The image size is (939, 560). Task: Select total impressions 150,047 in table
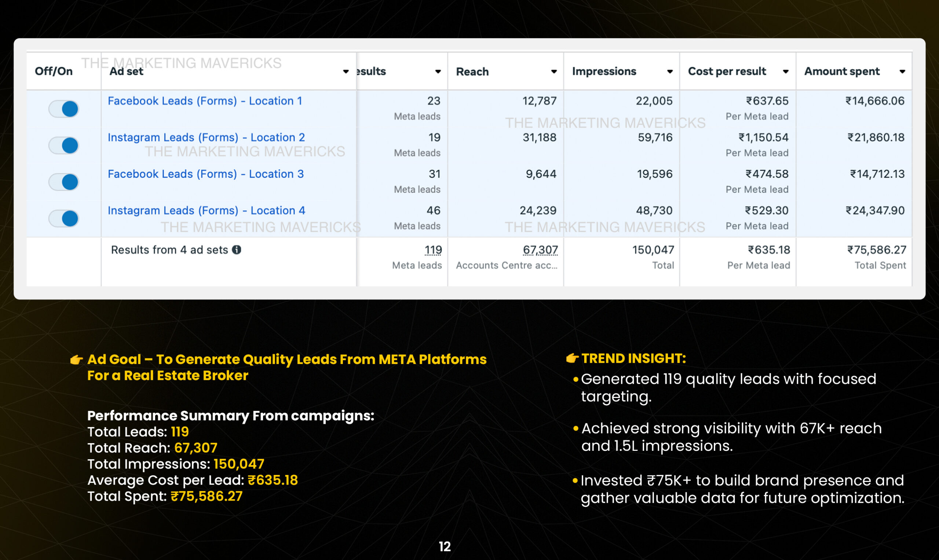653,250
